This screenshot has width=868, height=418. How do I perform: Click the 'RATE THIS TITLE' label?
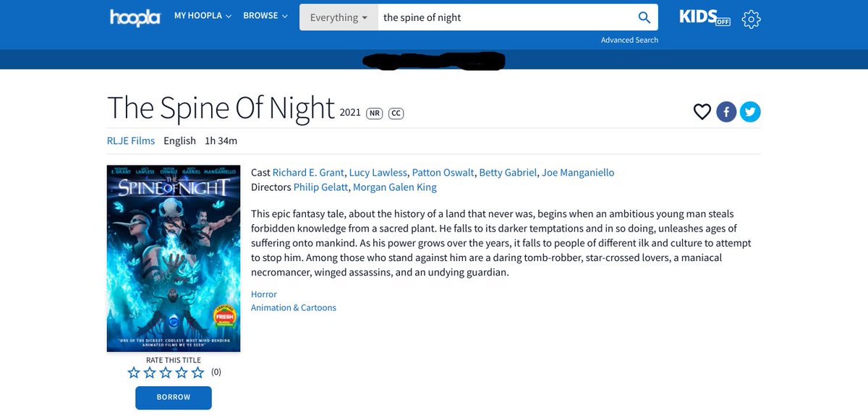click(174, 360)
